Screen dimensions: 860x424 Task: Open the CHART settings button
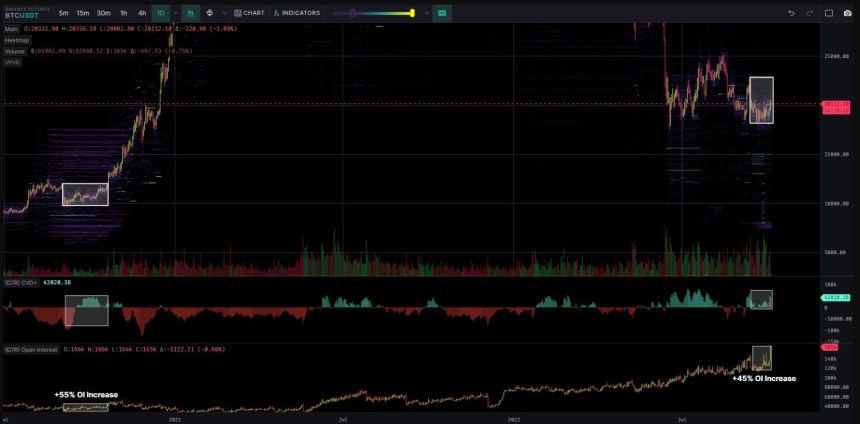250,13
